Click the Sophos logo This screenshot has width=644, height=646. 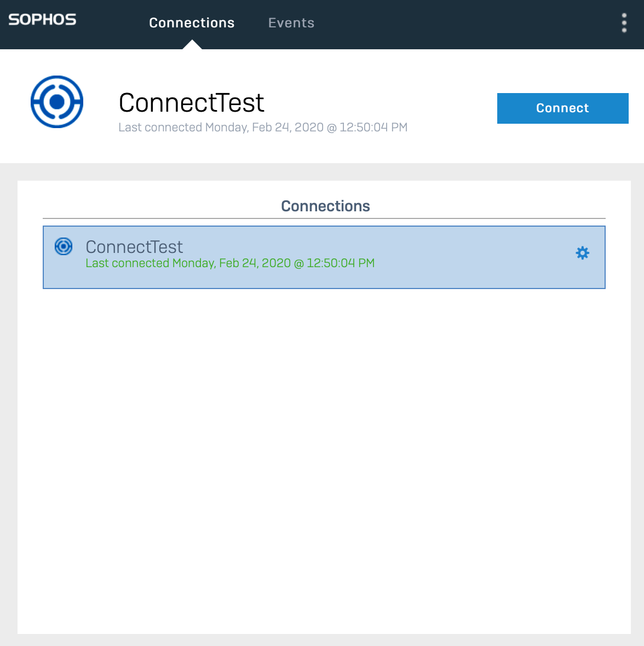[x=42, y=20]
